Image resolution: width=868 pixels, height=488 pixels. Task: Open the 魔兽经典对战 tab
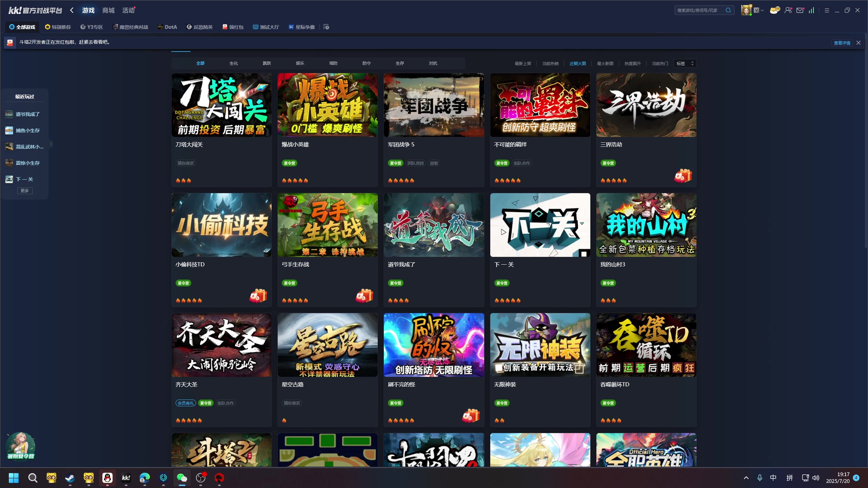coord(131,27)
